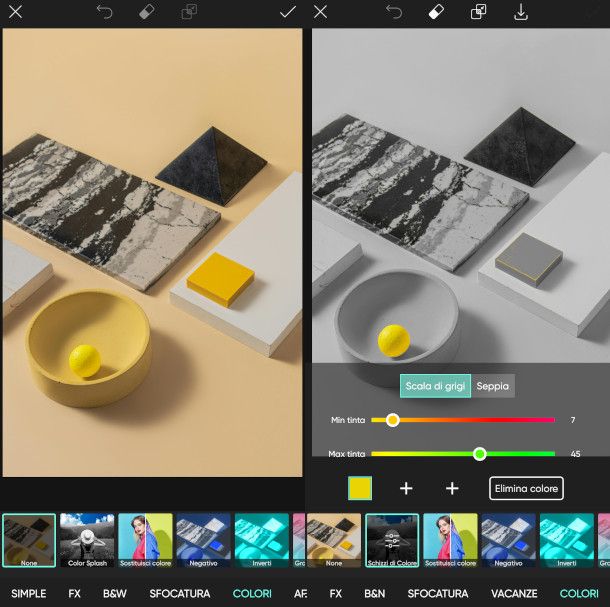The height and width of the screenshot is (607, 610).
Task: Apply the Color Splash effect
Action: 87,540
